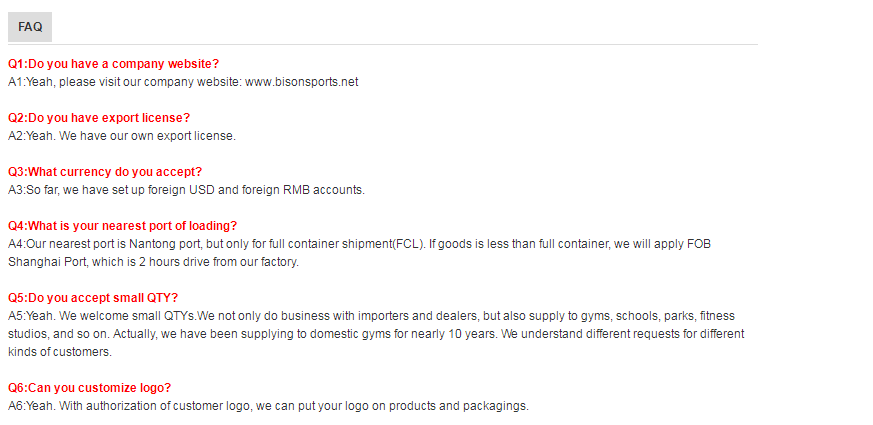Click question Q1 about company website

pos(114,63)
